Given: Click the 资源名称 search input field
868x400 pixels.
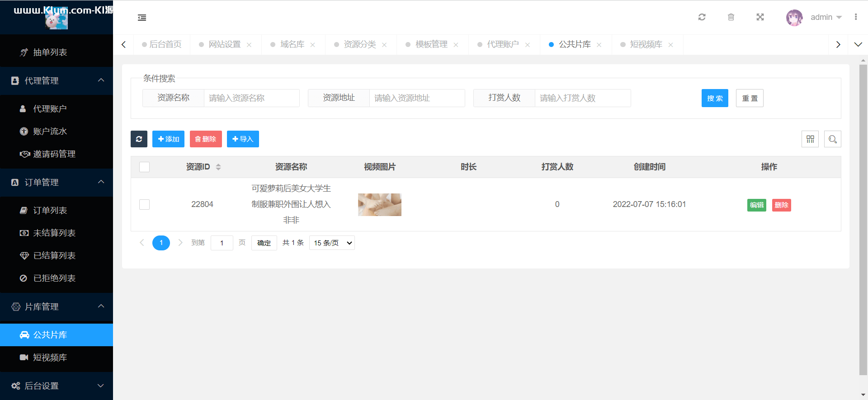Looking at the screenshot, I should coord(251,98).
